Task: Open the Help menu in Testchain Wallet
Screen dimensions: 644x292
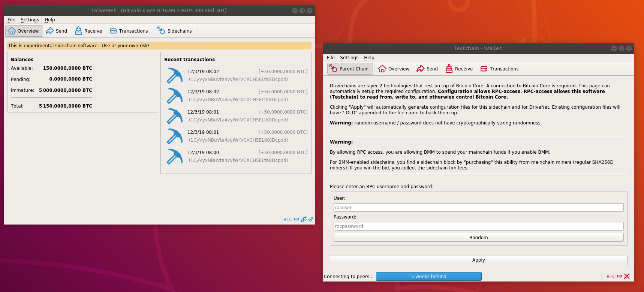Action: tap(369, 58)
